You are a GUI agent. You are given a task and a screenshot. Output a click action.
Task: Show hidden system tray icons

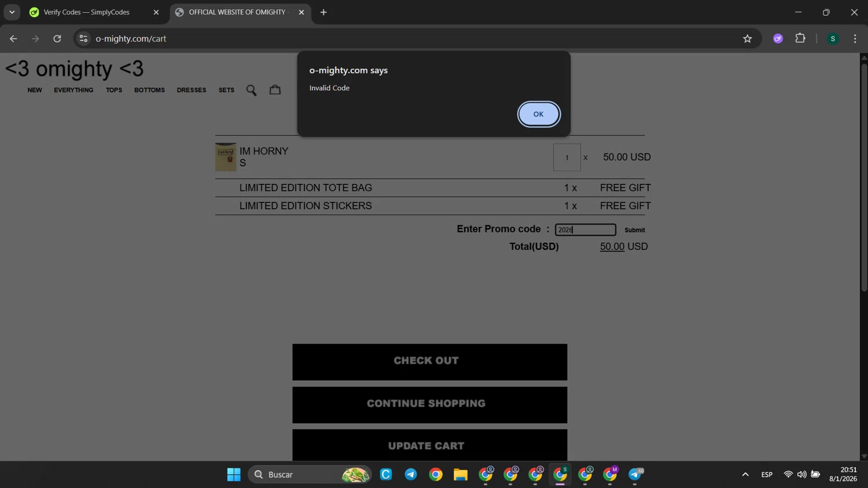tap(745, 475)
